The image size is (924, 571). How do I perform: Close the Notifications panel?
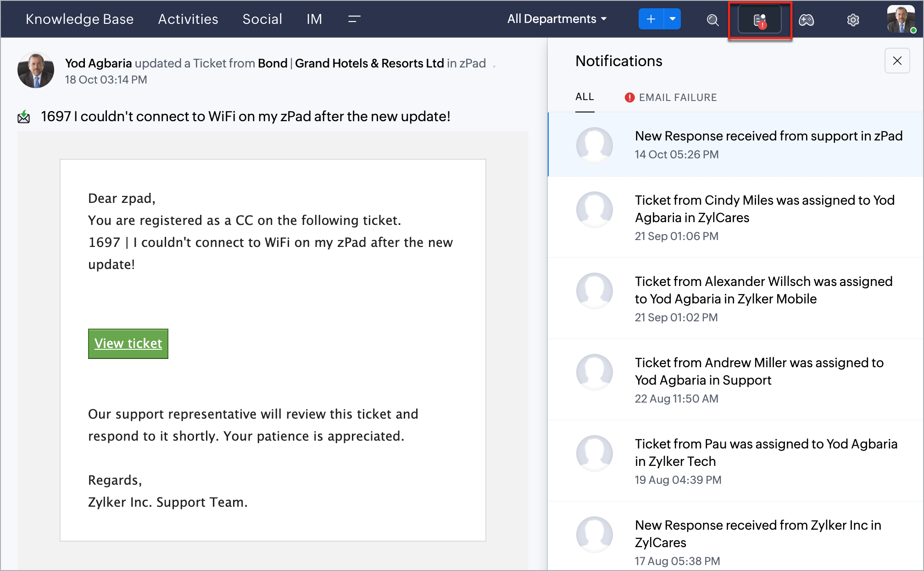tap(897, 61)
